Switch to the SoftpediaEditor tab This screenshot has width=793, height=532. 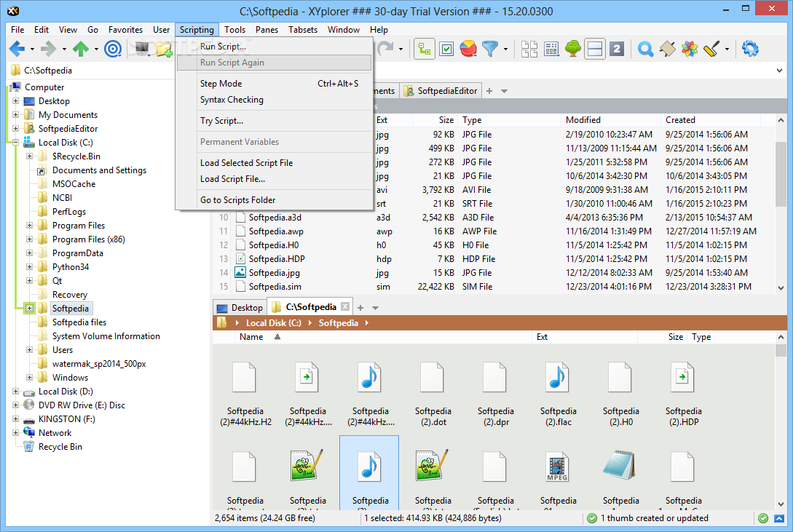coord(441,91)
